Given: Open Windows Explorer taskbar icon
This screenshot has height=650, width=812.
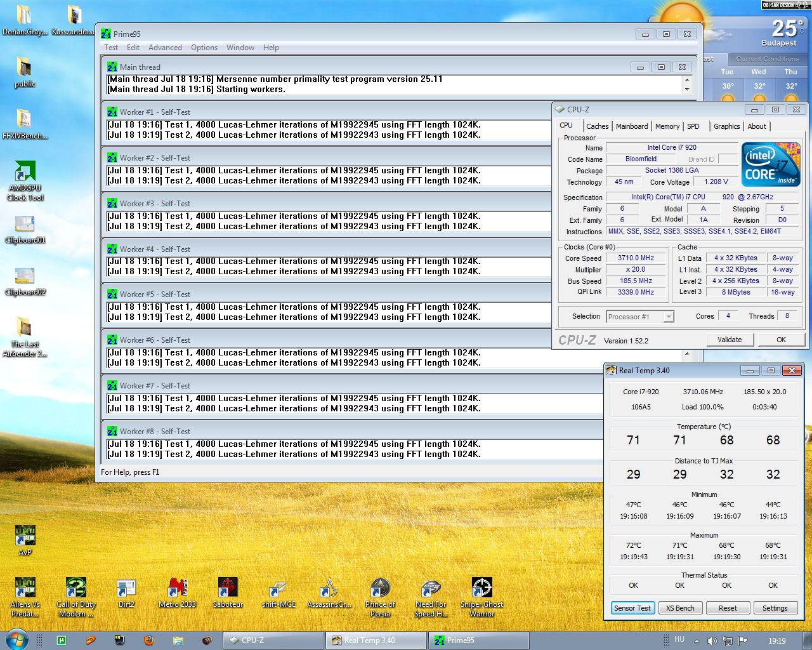Looking at the screenshot, I should (x=178, y=640).
